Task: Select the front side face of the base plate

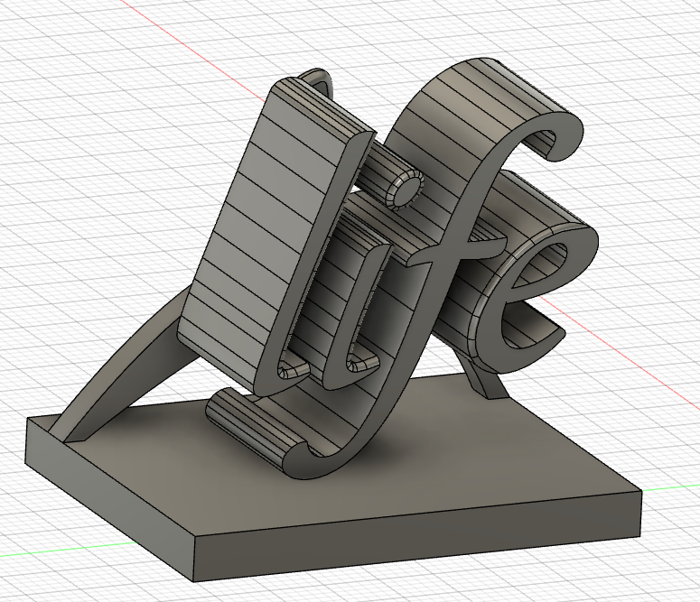Action: pos(417,535)
